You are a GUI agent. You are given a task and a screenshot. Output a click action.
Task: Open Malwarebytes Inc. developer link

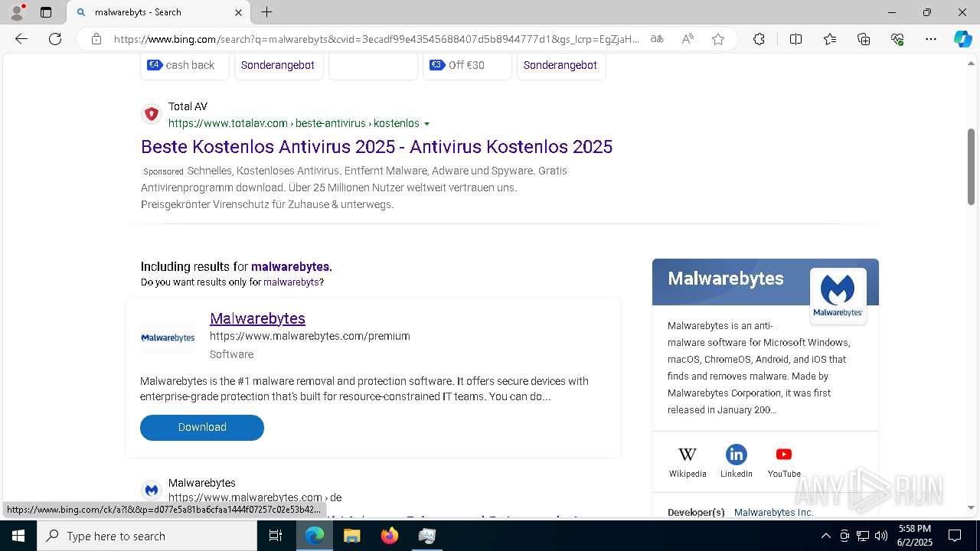tap(773, 513)
